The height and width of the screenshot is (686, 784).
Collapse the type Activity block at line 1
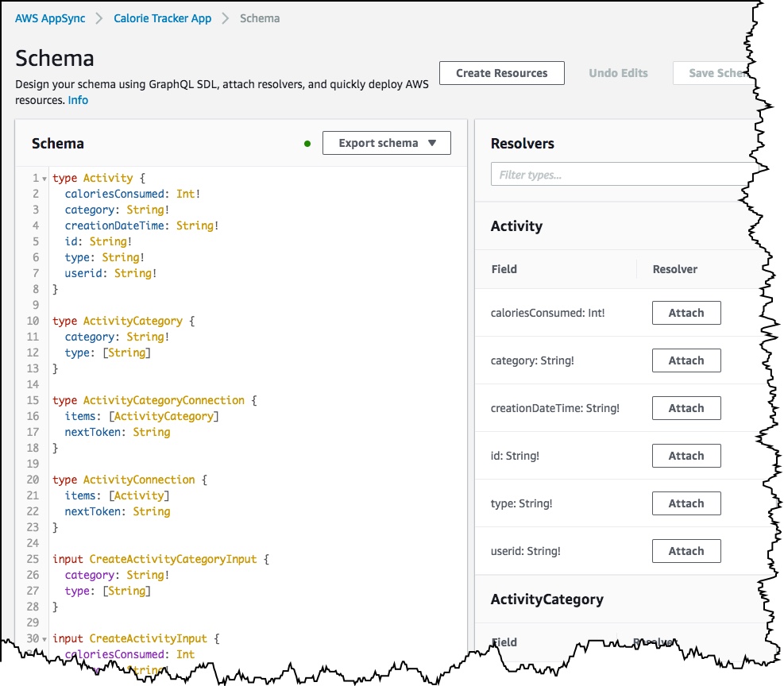pos(44,179)
